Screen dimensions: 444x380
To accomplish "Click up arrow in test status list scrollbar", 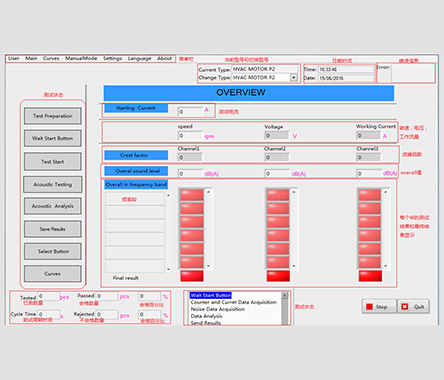I will tap(285, 295).
